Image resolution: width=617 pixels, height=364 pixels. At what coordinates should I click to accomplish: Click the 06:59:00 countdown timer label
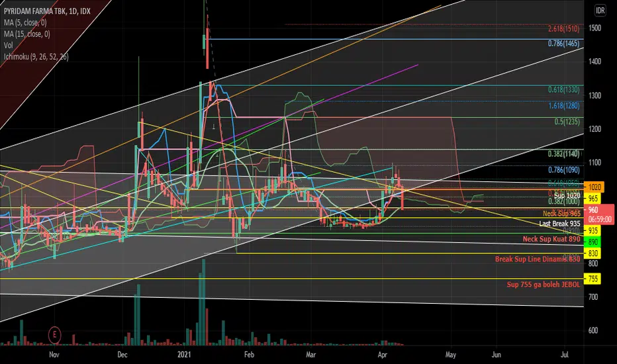click(x=600, y=220)
